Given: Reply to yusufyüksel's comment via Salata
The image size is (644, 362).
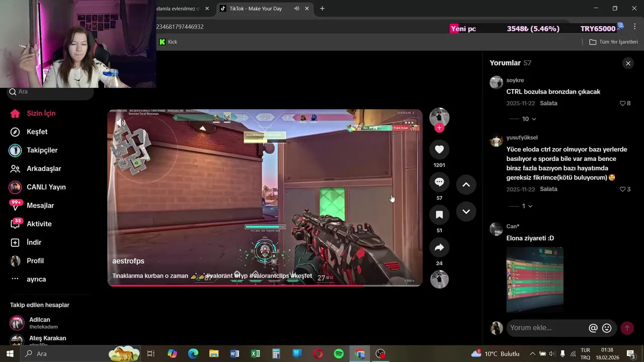Looking at the screenshot, I should 548,189.
